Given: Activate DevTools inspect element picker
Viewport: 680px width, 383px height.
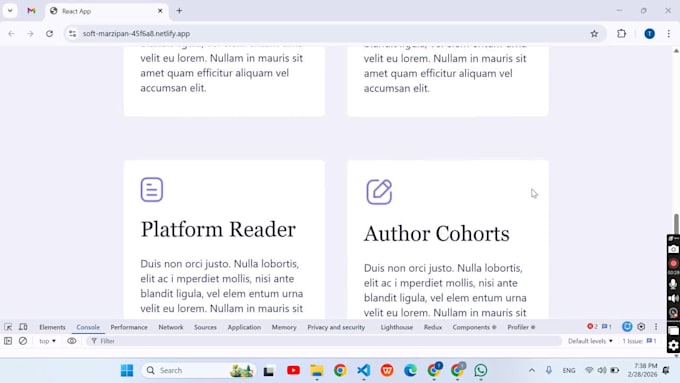Looking at the screenshot, I should (8, 327).
